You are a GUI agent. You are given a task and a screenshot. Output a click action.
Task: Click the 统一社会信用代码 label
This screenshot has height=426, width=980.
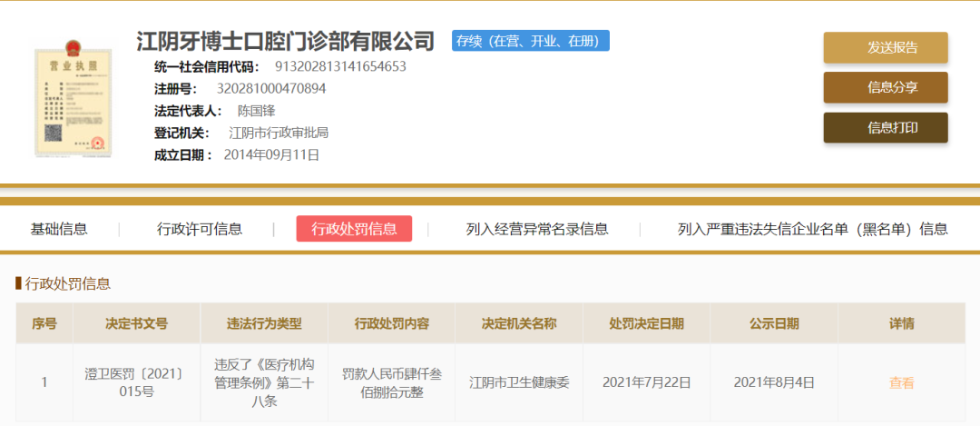[207, 66]
